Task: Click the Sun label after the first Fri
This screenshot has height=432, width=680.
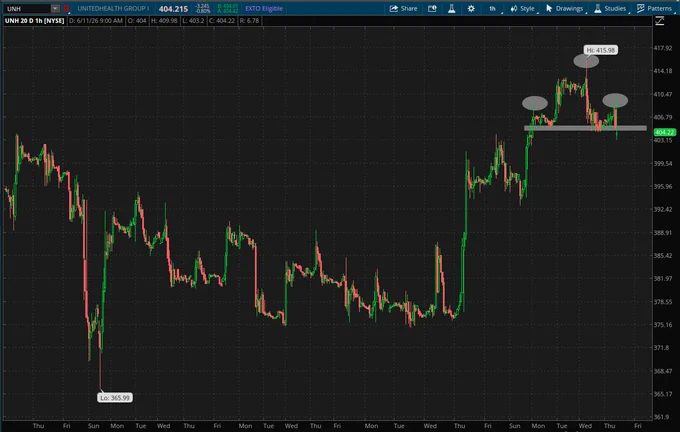Action: click(x=93, y=426)
